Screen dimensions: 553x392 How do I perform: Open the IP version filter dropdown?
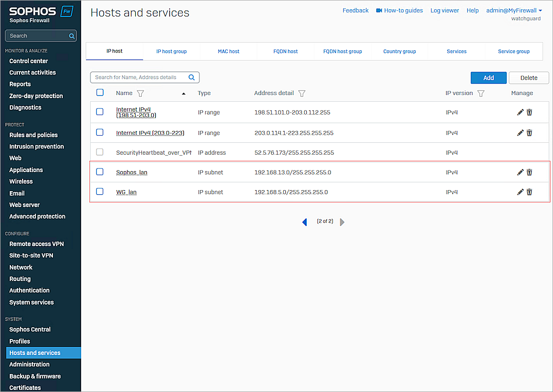click(481, 93)
